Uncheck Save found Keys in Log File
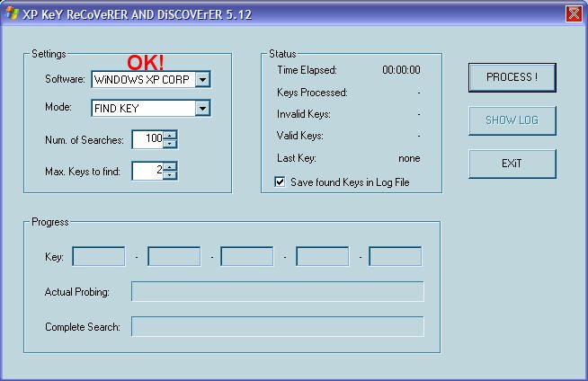588x381 pixels. point(280,182)
